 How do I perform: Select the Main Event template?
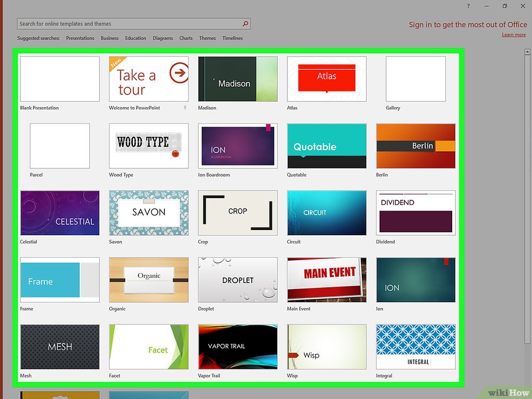326,280
